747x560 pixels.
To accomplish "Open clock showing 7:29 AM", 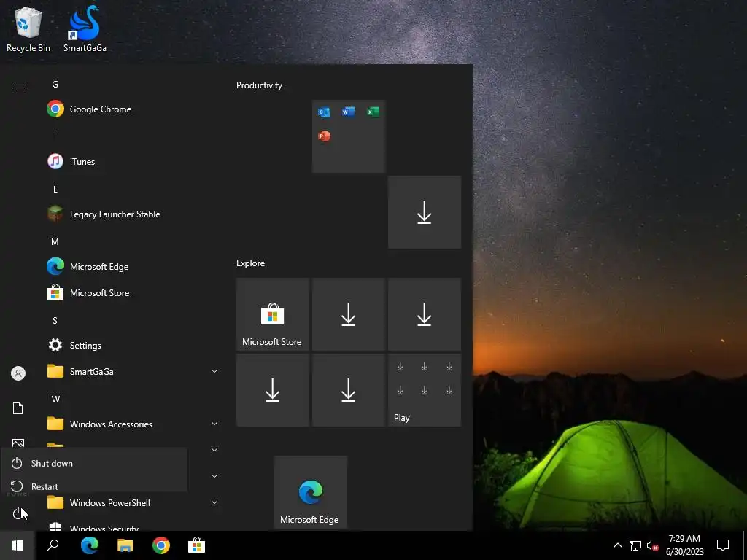I will tap(684, 545).
